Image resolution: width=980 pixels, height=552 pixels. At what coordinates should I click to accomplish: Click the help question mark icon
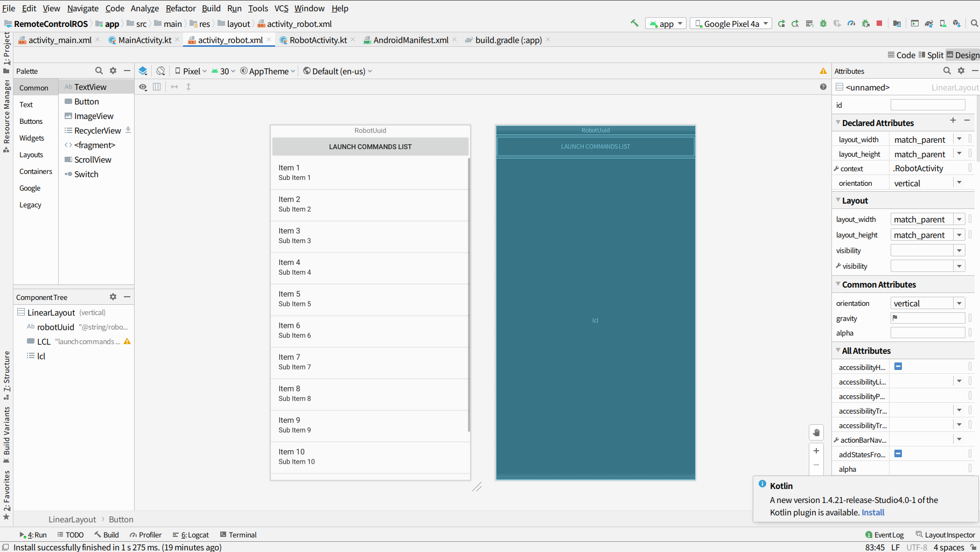pyautogui.click(x=823, y=87)
